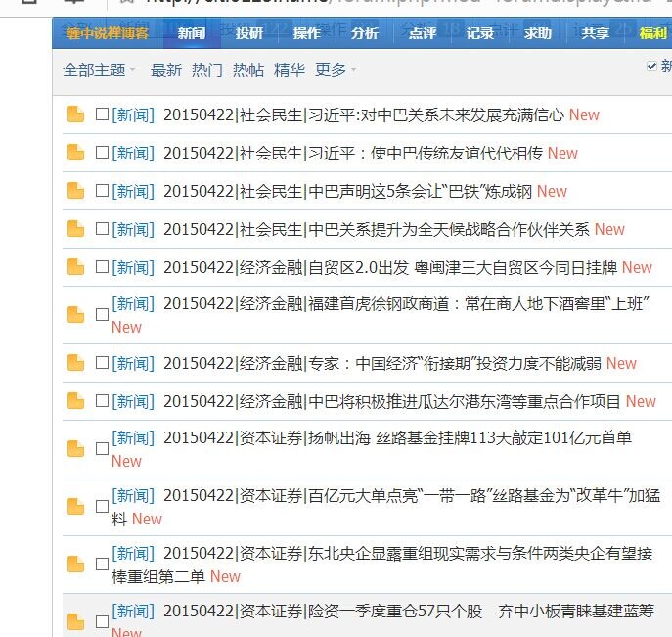Select checkbox of 中巴将积极推进瓜达尔港 thread
Image resolution: width=672 pixels, height=637 pixels.
(102, 402)
